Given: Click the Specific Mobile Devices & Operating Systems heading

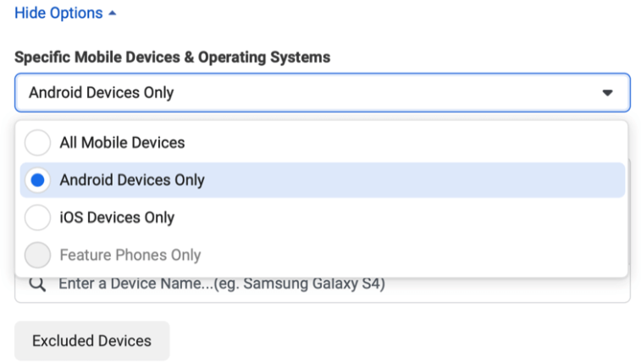Looking at the screenshot, I should 173,58.
